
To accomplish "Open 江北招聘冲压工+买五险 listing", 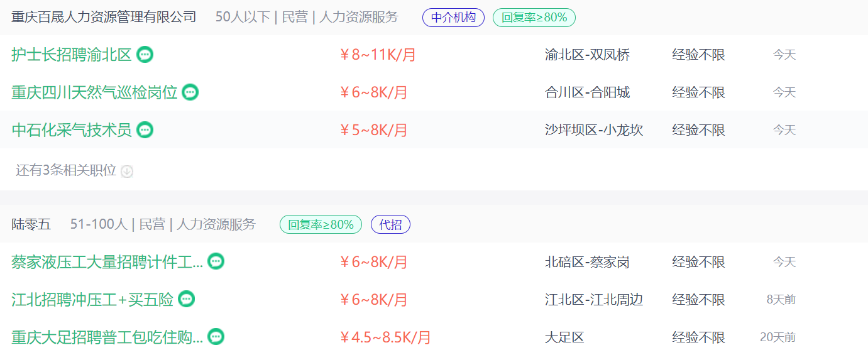I will point(92,299).
